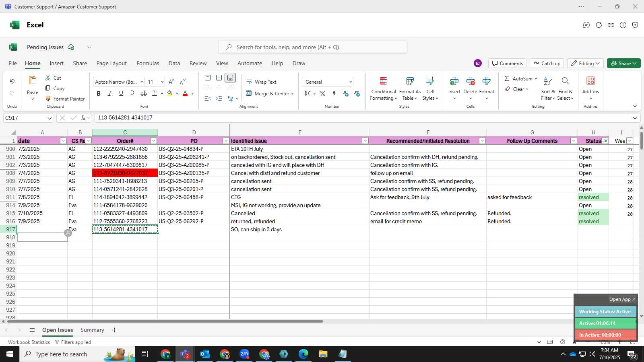644x362 pixels.
Task: Open Sort & Filter options
Action: (x=548, y=88)
